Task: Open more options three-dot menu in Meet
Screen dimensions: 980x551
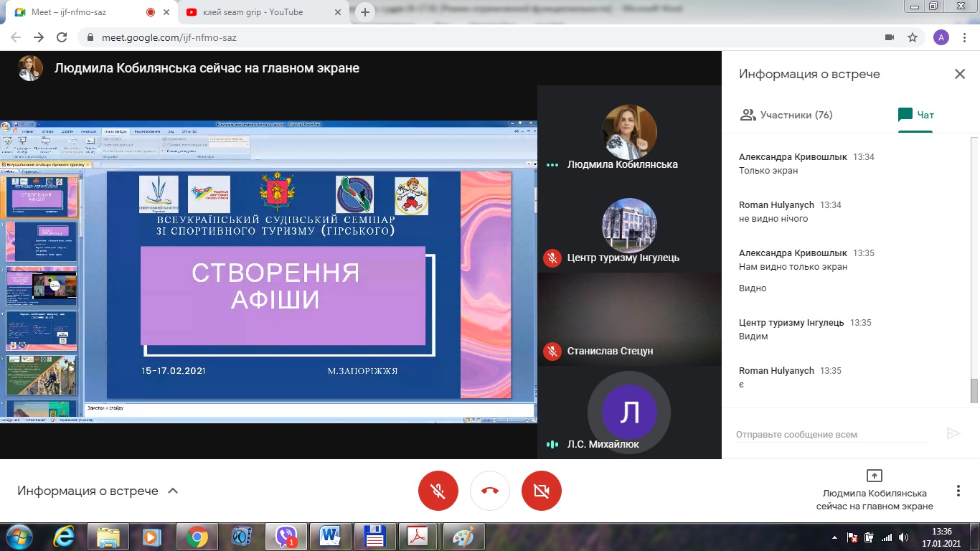Action: pos(958,491)
